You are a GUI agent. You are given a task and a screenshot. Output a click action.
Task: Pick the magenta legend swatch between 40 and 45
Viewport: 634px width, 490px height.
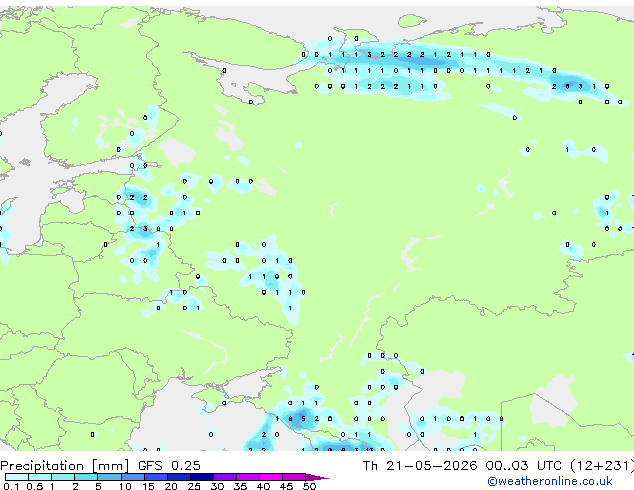click(271, 477)
